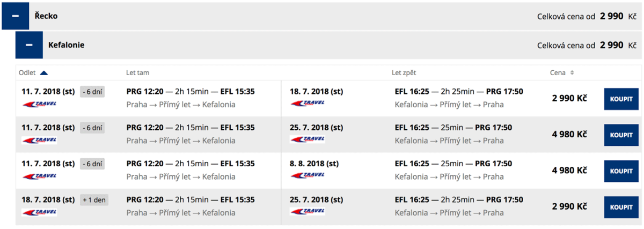Click Travel Service logo in first row outbound

[39, 104]
